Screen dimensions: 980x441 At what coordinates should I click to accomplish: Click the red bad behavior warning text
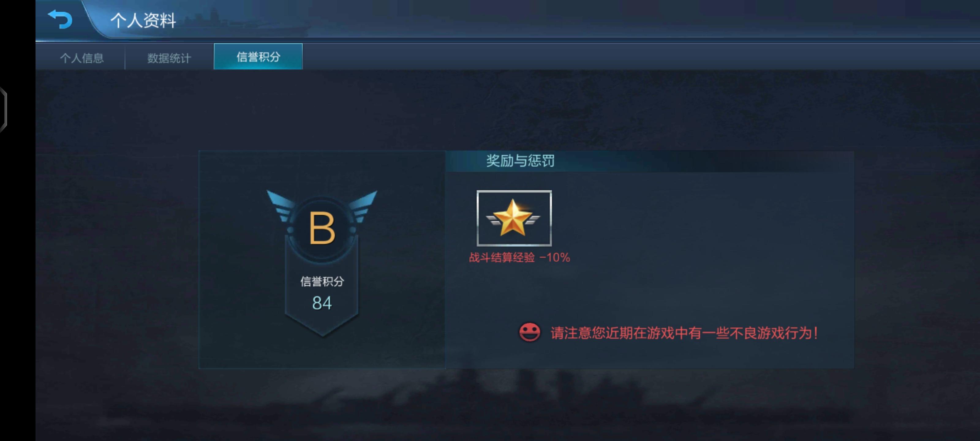click(x=684, y=333)
